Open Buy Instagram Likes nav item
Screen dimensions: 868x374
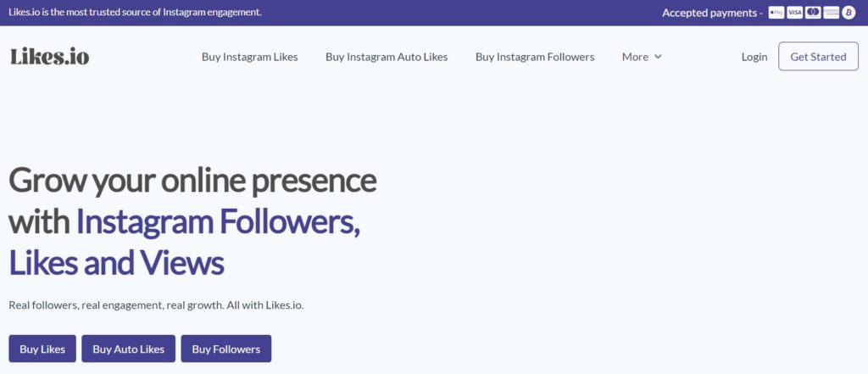pos(250,57)
